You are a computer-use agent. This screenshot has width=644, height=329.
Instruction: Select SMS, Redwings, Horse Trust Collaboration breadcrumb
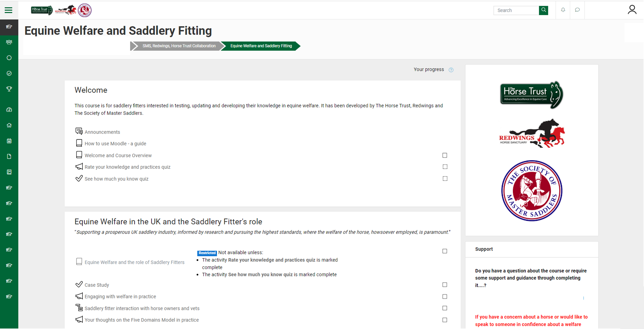coord(179,46)
